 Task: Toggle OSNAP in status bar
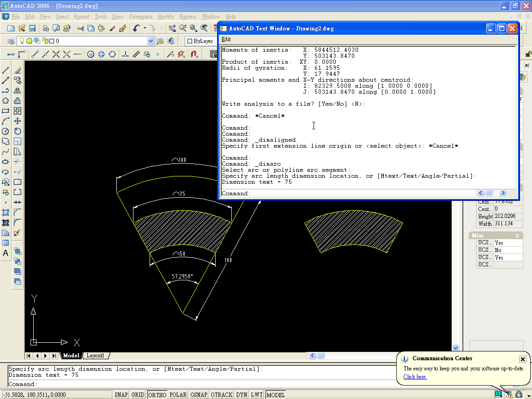(x=199, y=394)
